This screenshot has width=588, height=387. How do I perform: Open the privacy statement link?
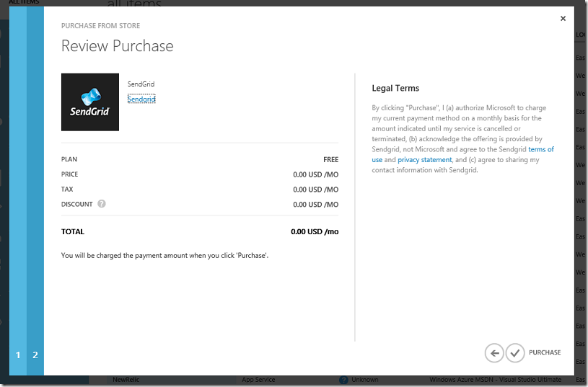424,159
